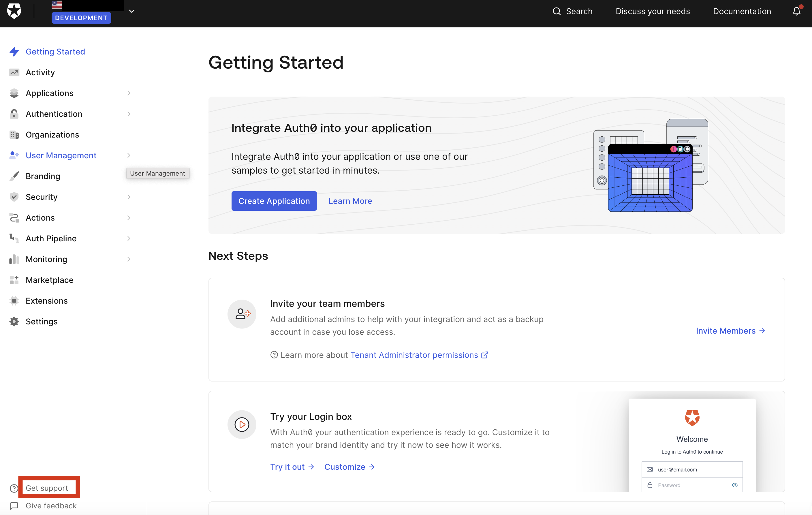812x515 pixels.
Task: Click the Auth0 shield logo
Action: click(x=14, y=11)
